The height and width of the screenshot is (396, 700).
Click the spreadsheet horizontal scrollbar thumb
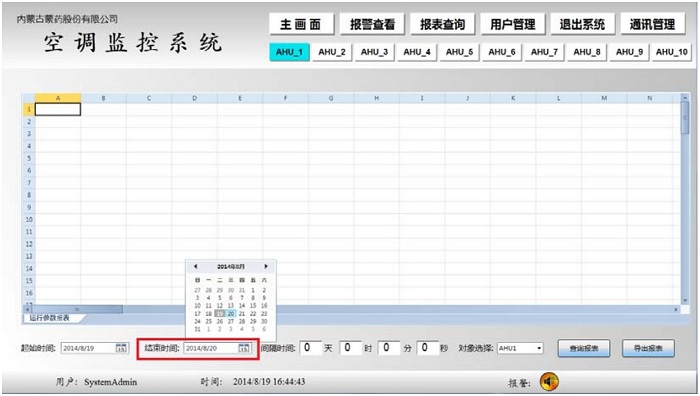click(77, 309)
